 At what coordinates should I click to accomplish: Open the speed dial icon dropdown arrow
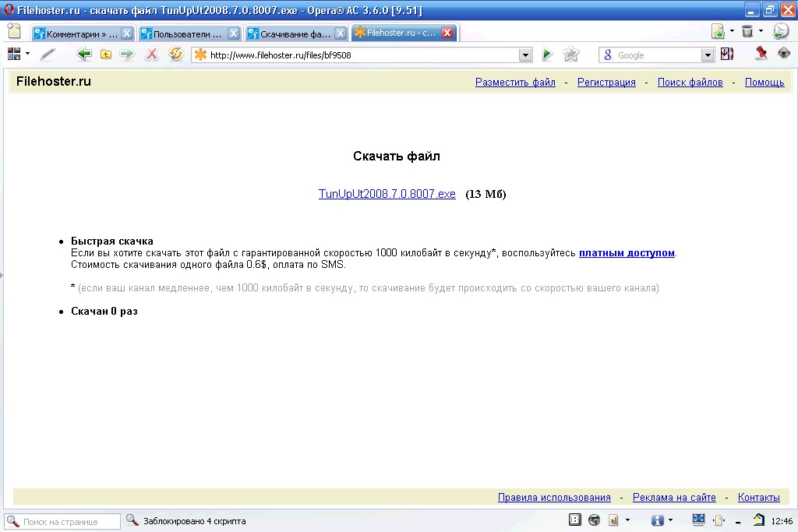27,54
